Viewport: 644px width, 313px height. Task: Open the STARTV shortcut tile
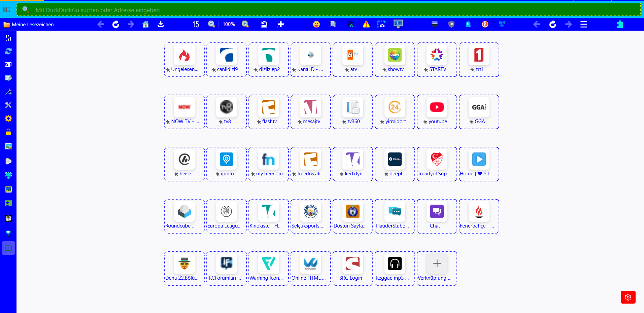pos(437,60)
